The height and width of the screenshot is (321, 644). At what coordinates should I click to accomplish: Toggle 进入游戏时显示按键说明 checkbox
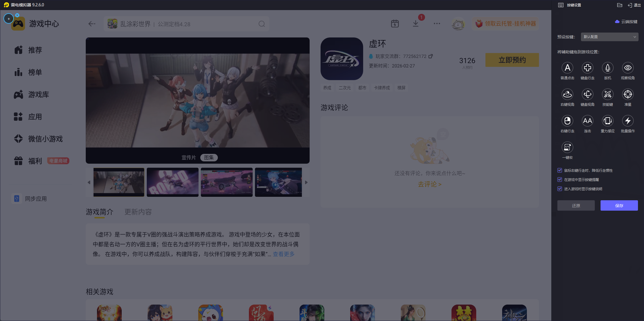(560, 189)
